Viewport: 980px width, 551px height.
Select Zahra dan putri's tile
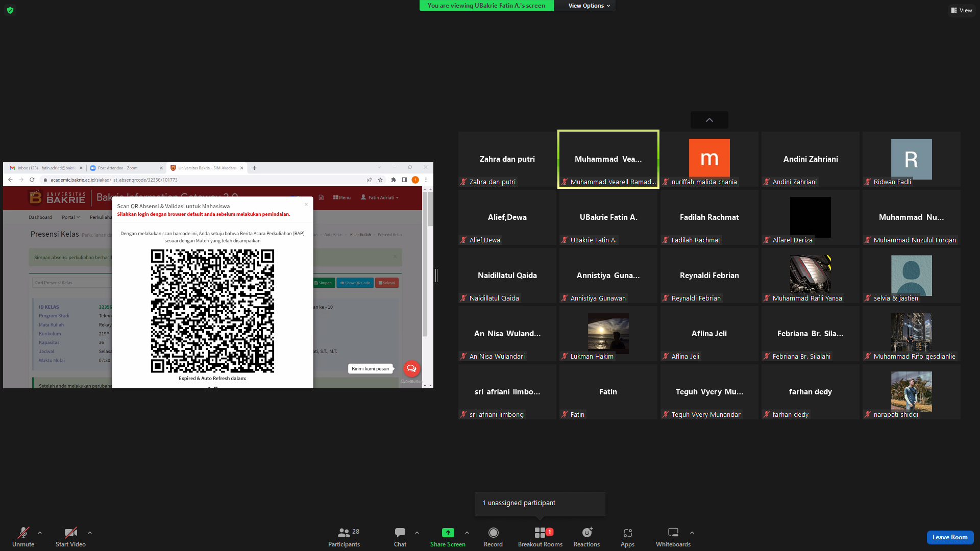(x=507, y=159)
